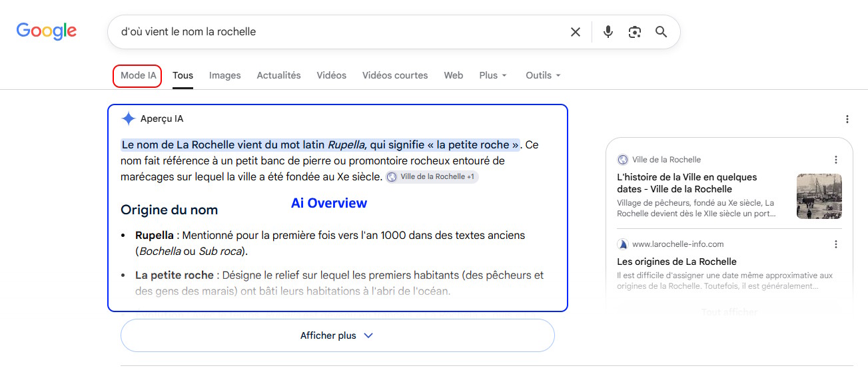Select Vidéos courtes tab
The height and width of the screenshot is (376, 868).
click(395, 76)
